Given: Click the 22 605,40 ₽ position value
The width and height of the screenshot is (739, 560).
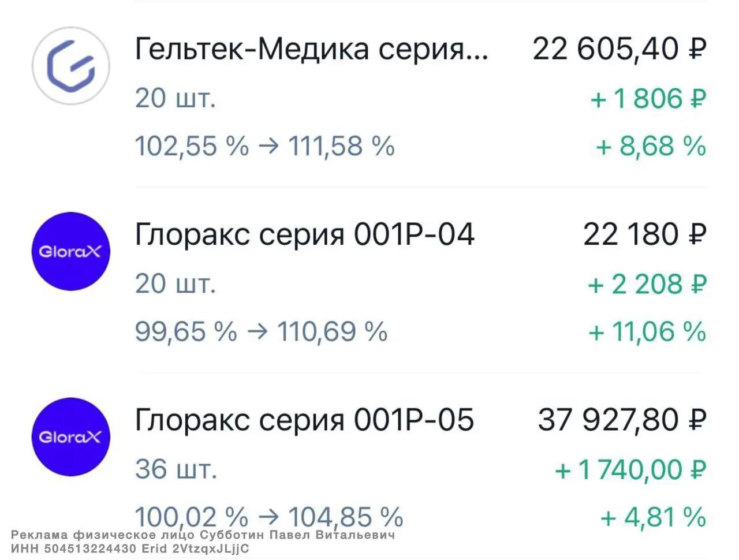Looking at the screenshot, I should (x=619, y=48).
